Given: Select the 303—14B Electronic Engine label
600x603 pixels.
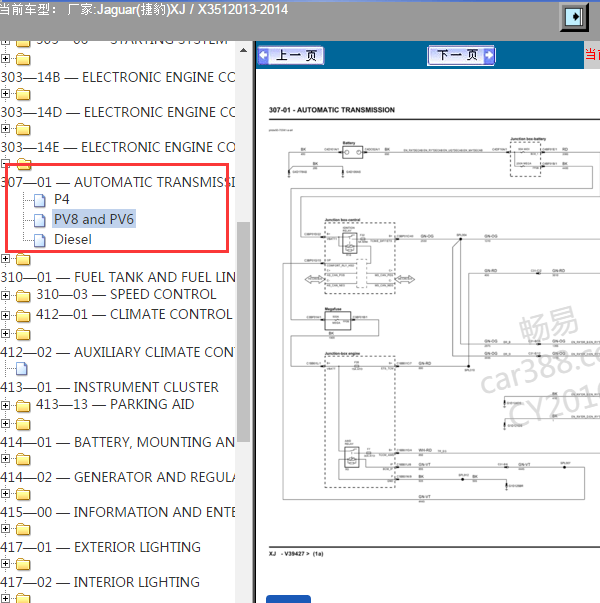Looking at the screenshot, I should click(x=118, y=77).
